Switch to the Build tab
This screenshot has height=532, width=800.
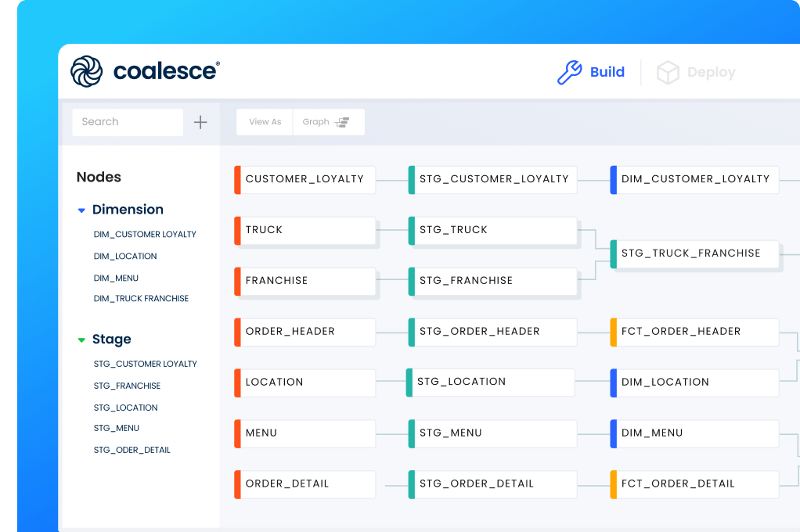[591, 72]
